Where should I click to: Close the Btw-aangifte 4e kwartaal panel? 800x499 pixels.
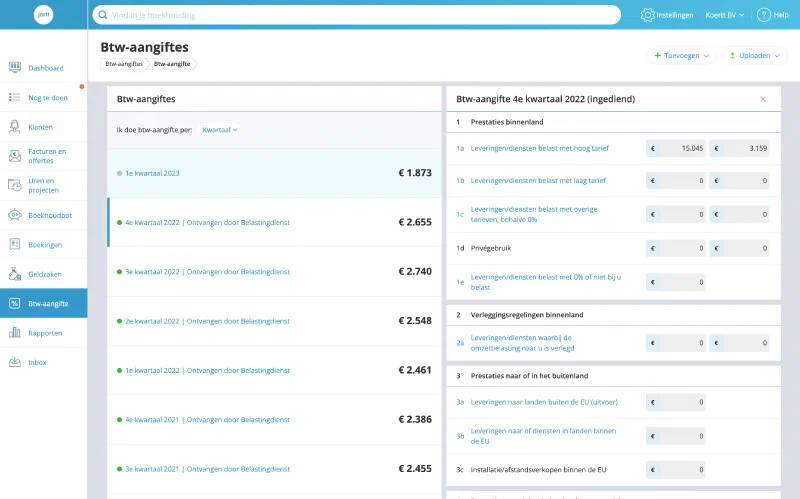click(x=763, y=99)
